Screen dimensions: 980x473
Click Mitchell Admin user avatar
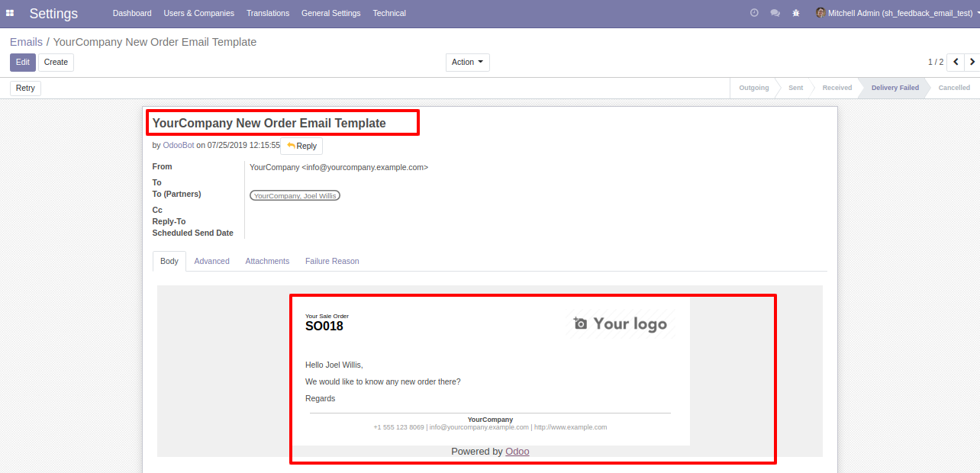[x=820, y=13]
